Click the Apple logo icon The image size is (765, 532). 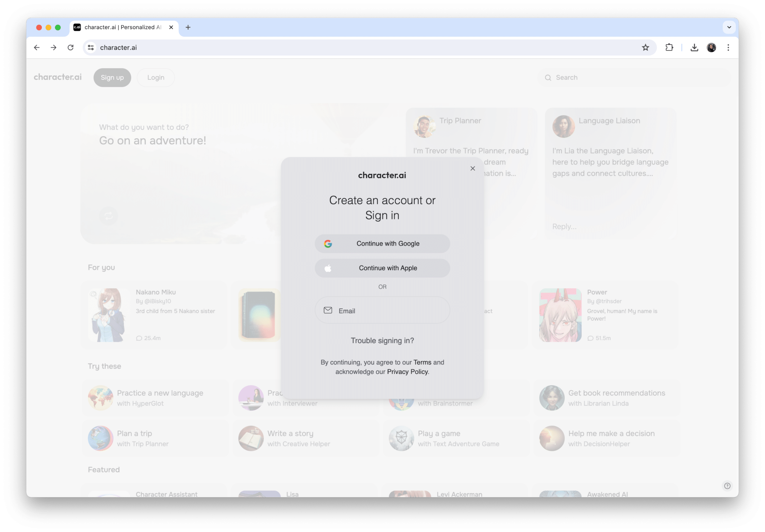pos(328,268)
